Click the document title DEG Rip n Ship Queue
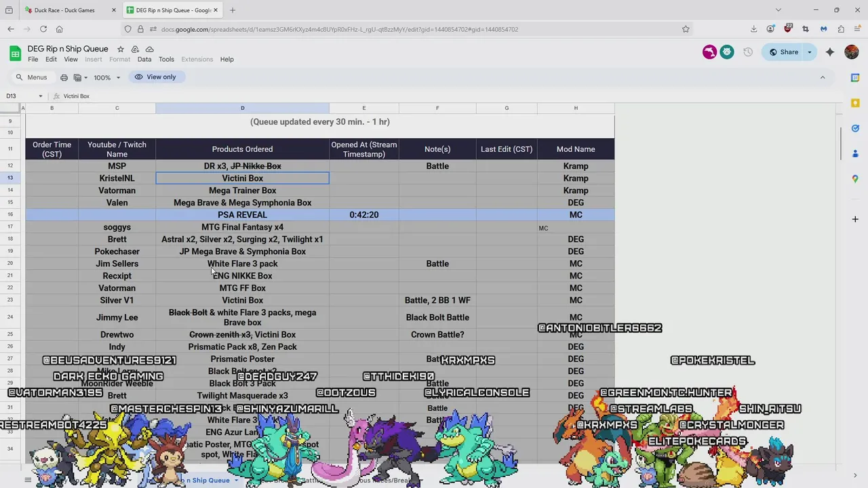This screenshot has height=488, width=868. coord(68,49)
